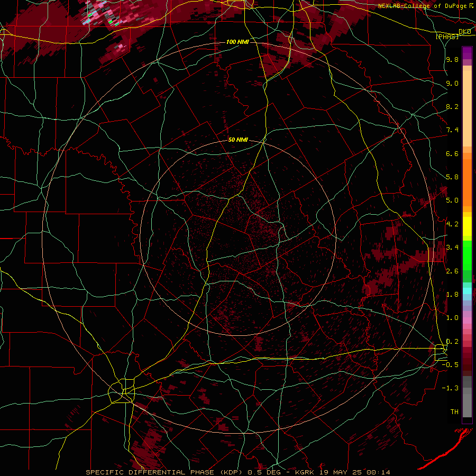Screen dimensions: 476x476
Task: Click the 3.4 color scale value
Action: tap(452, 248)
